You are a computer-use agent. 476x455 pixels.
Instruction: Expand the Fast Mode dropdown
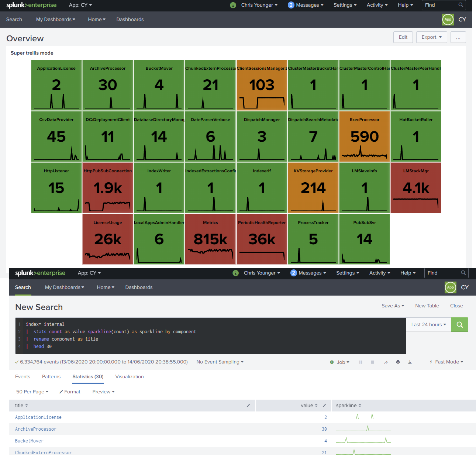point(446,362)
